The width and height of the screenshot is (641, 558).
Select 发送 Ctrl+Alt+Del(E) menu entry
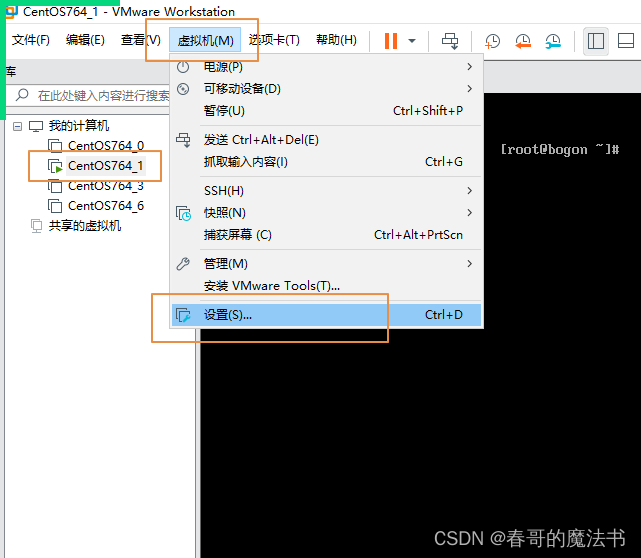coord(326,140)
